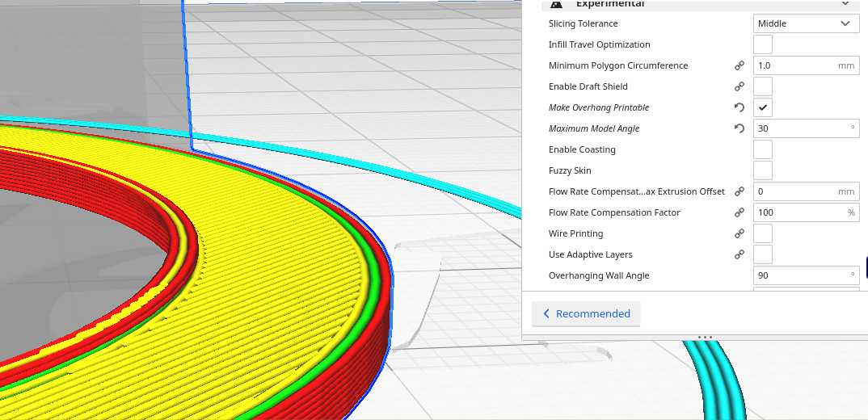Click the Maximum Model Angle value field
Screen dimensions: 868x420
798,128
